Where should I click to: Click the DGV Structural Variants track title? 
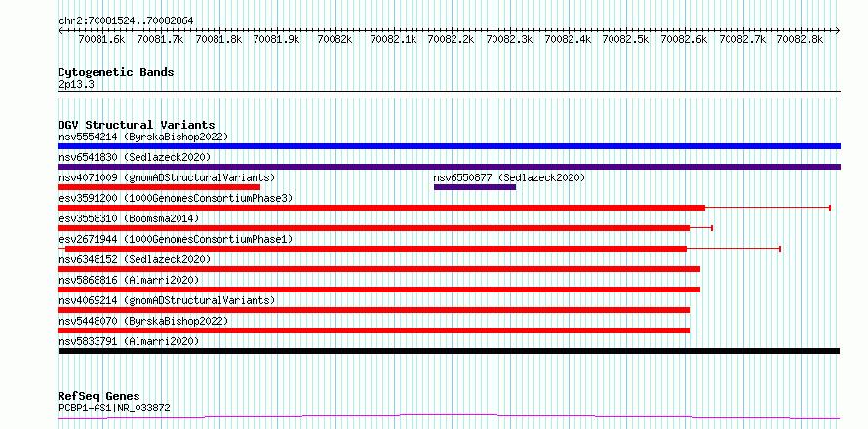(137, 125)
